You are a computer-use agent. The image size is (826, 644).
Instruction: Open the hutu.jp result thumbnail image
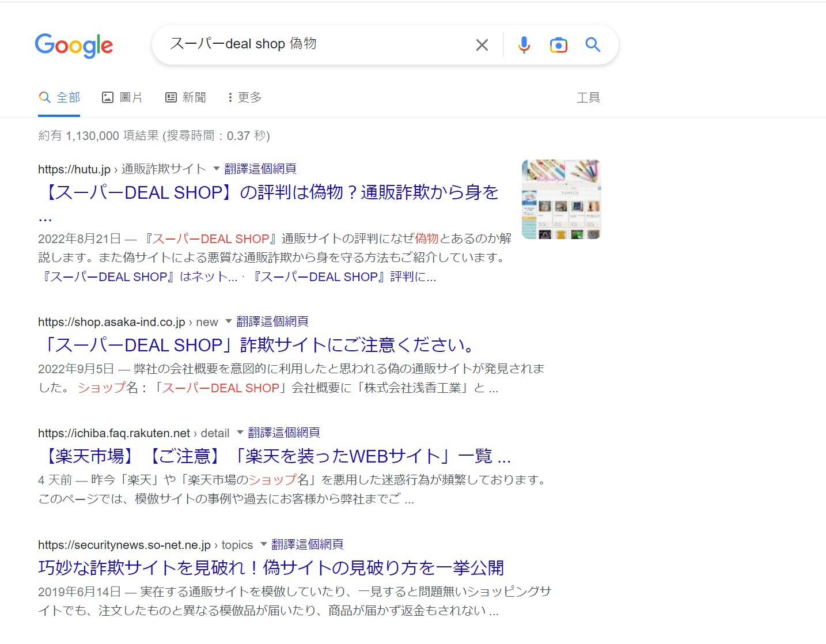point(561,199)
